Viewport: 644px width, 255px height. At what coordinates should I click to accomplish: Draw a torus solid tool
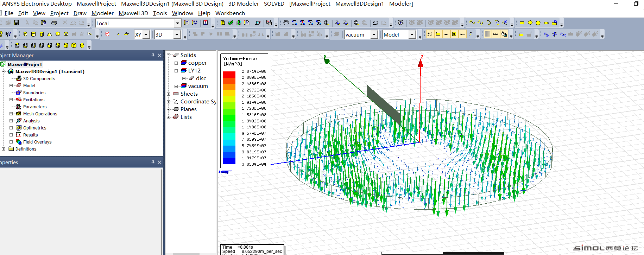66,34
